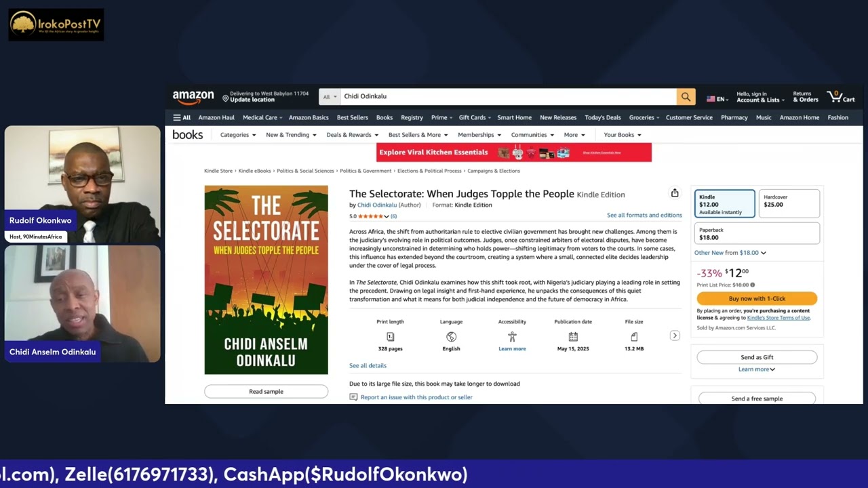Viewport: 868px width, 488px height.
Task: Click the next arrow in details carousel
Action: (675, 335)
